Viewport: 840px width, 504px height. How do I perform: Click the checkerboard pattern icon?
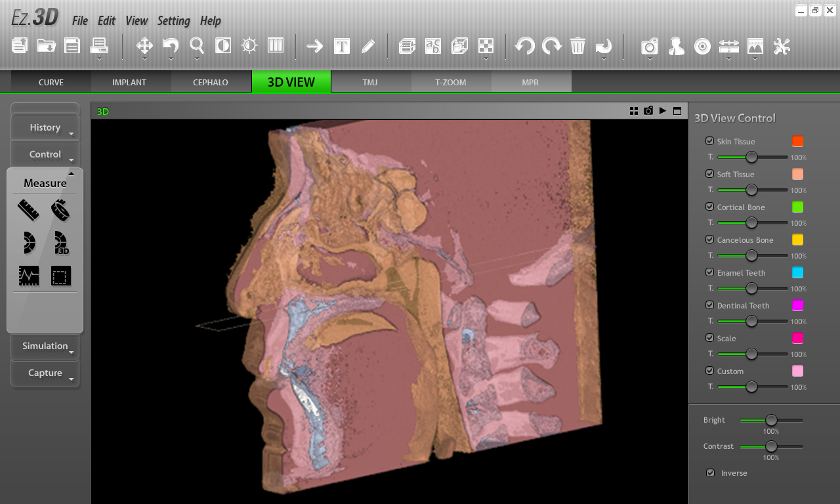click(486, 46)
